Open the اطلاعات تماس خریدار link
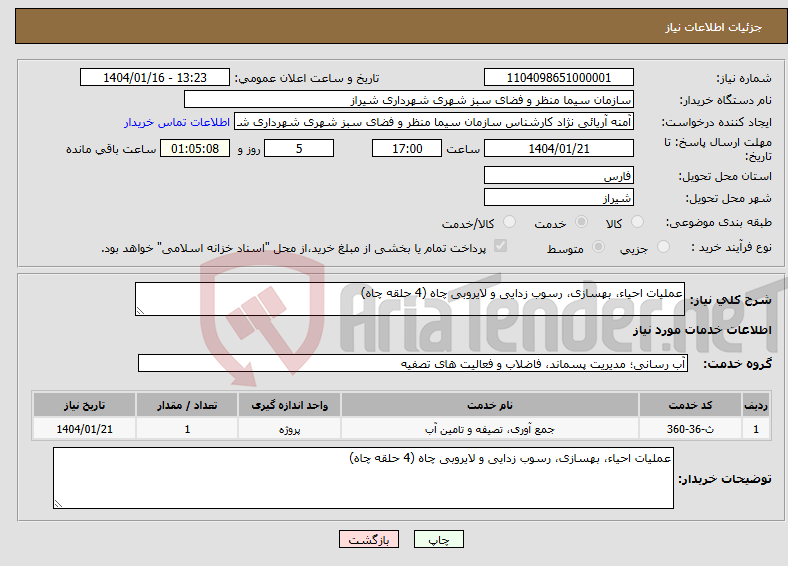 tap(177, 122)
